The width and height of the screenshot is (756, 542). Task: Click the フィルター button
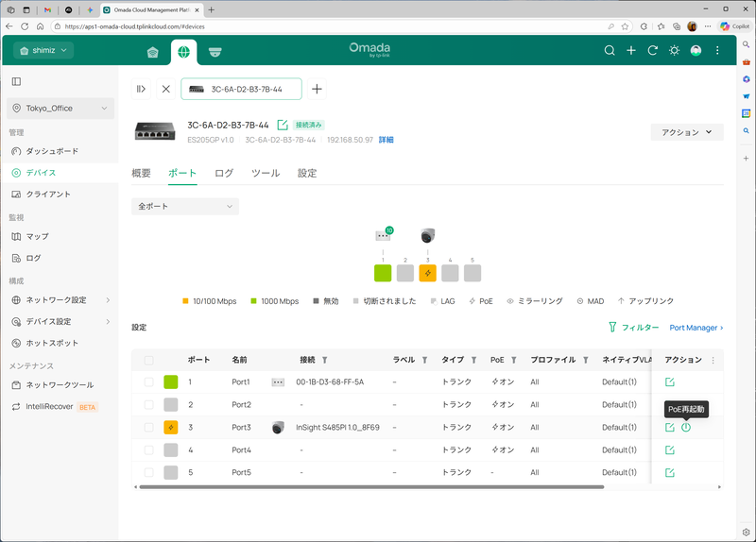click(x=633, y=328)
